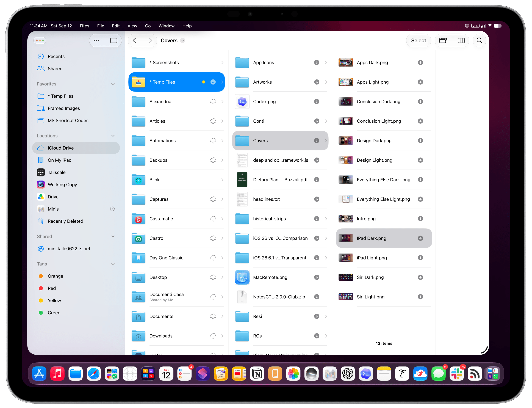
Task: Collapse the Tags section
Action: click(x=113, y=264)
